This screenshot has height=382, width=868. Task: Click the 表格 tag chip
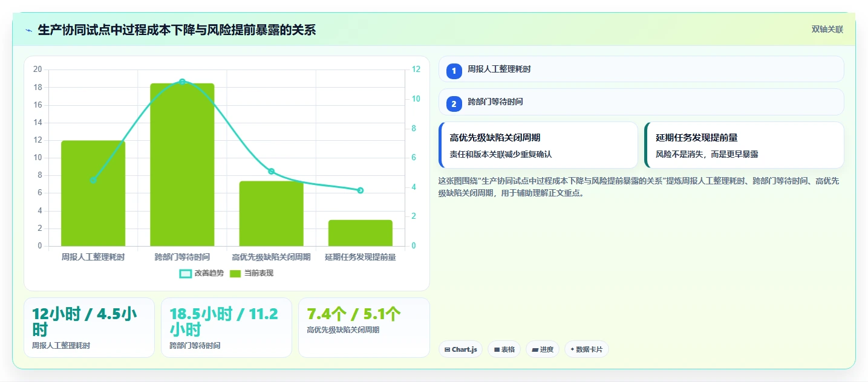pyautogui.click(x=504, y=349)
